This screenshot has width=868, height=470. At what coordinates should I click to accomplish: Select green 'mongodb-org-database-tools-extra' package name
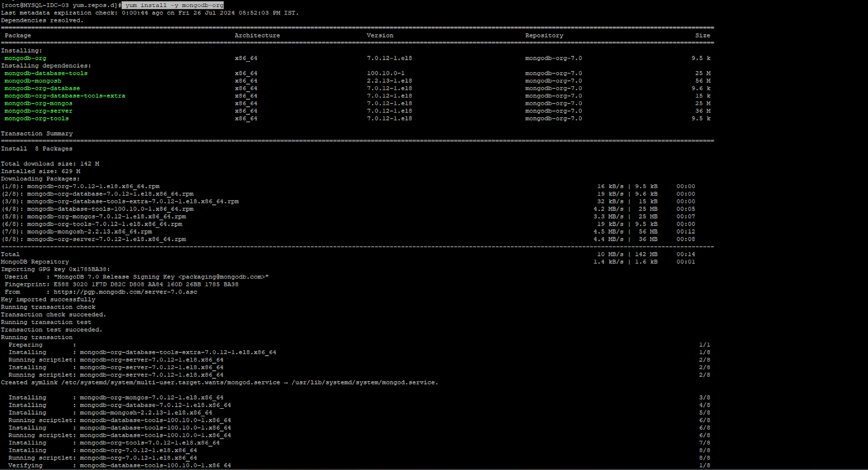pyautogui.click(x=65, y=96)
